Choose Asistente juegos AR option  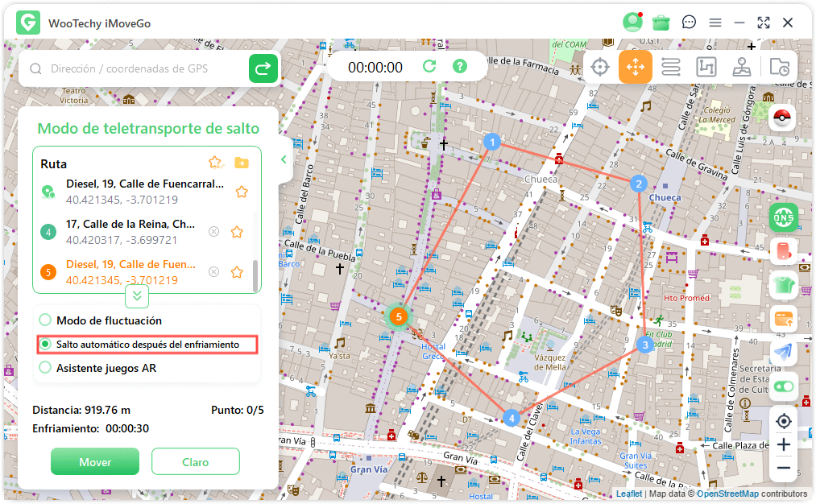[x=46, y=368]
